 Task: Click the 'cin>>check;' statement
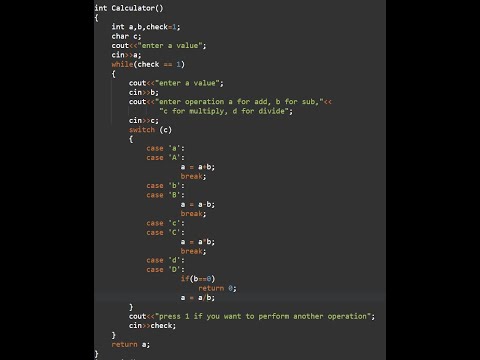(x=152, y=325)
